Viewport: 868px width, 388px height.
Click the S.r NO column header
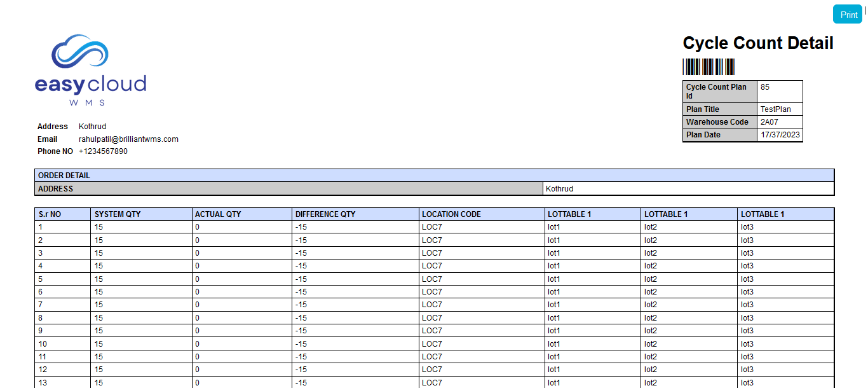coord(50,214)
